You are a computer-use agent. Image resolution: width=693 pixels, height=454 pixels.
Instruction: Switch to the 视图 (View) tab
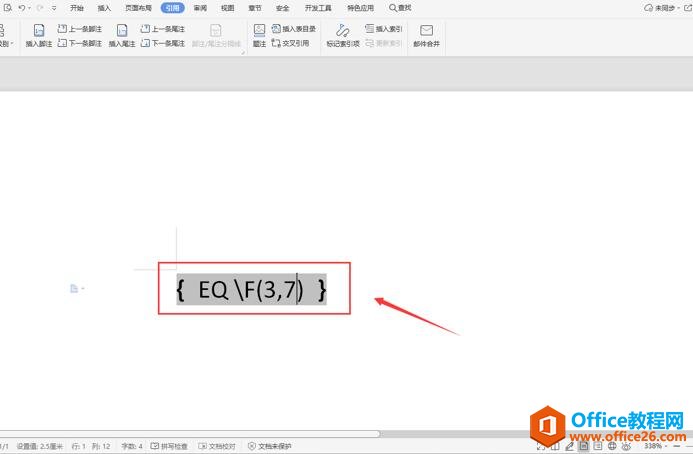tap(228, 8)
